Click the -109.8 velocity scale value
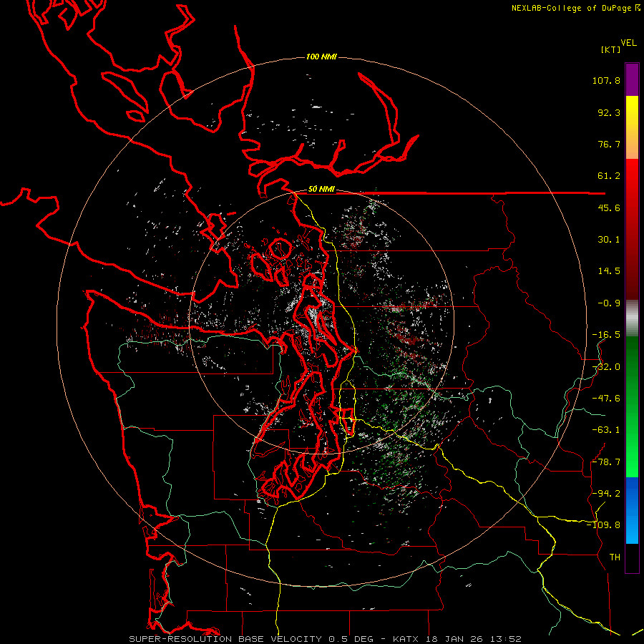The width and height of the screenshot is (644, 644). pyautogui.click(x=604, y=525)
